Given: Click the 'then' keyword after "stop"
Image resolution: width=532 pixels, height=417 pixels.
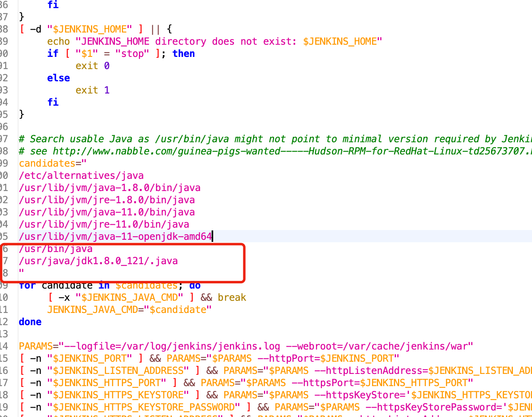Looking at the screenshot, I should pyautogui.click(x=184, y=54).
